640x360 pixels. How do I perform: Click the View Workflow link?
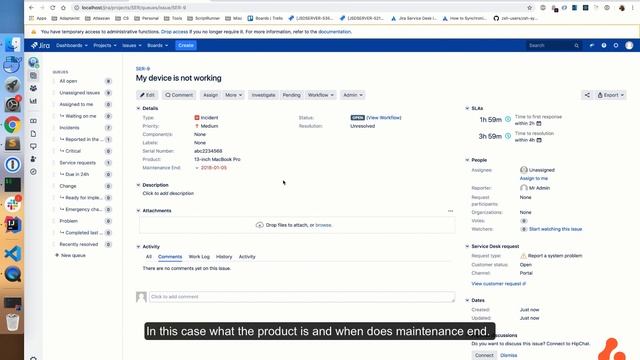384,118
